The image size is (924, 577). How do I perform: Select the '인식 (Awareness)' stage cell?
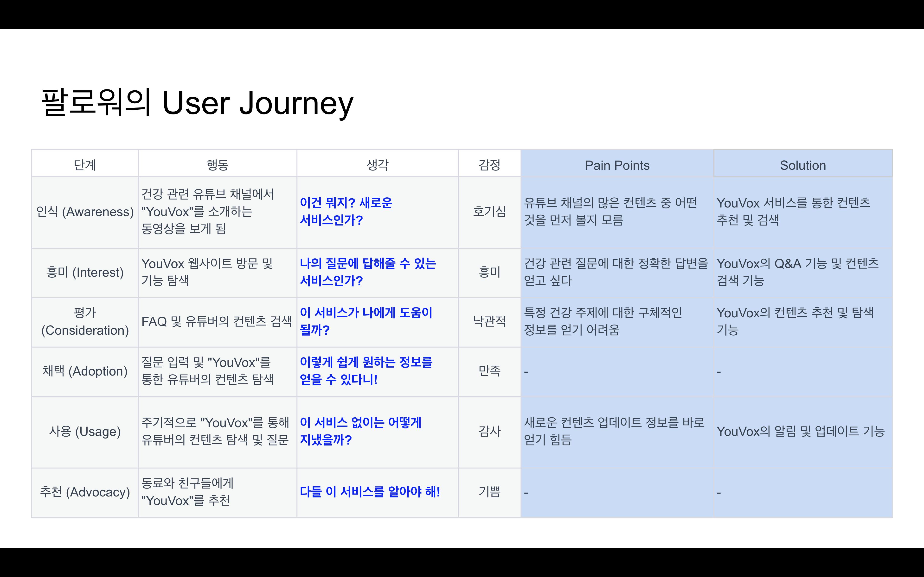(85, 213)
